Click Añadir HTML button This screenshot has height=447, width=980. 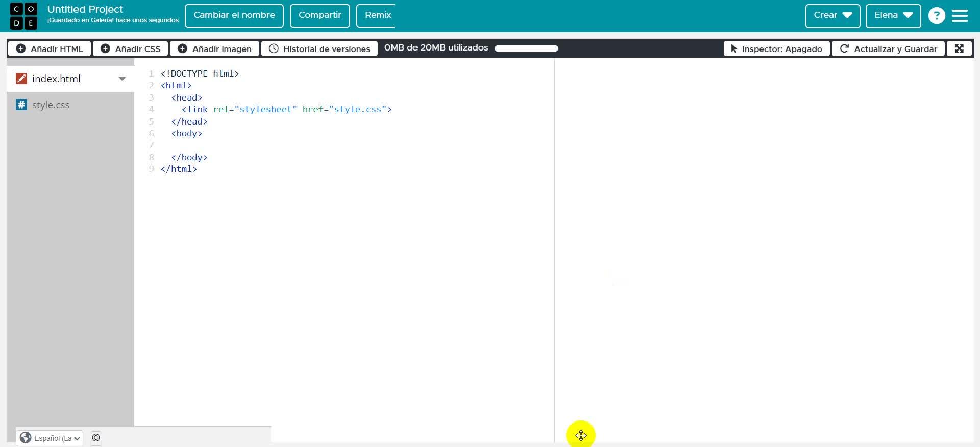[50, 48]
